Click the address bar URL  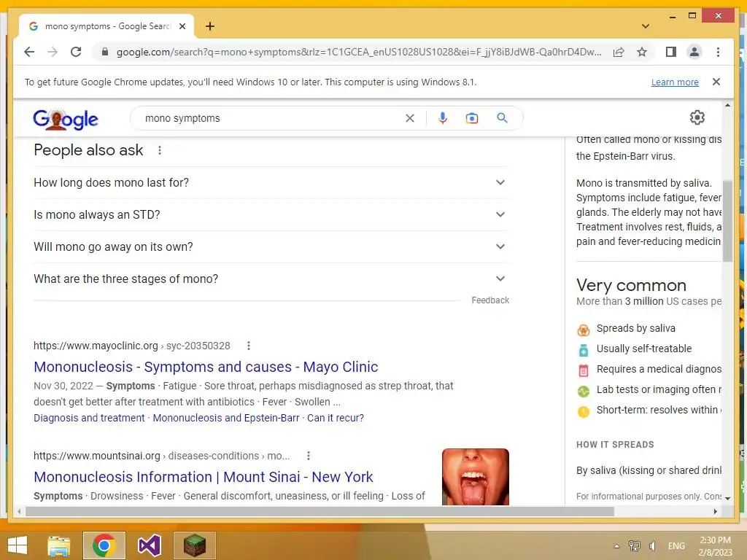pyautogui.click(x=359, y=52)
